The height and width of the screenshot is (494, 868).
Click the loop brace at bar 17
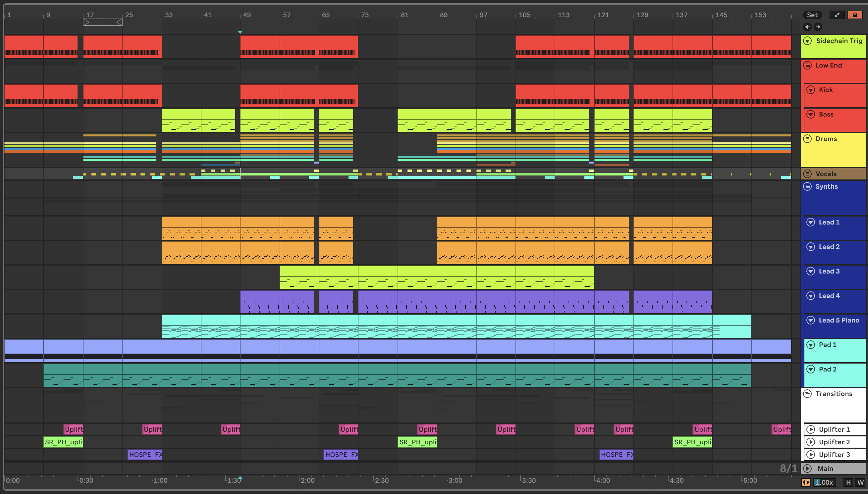tap(102, 23)
